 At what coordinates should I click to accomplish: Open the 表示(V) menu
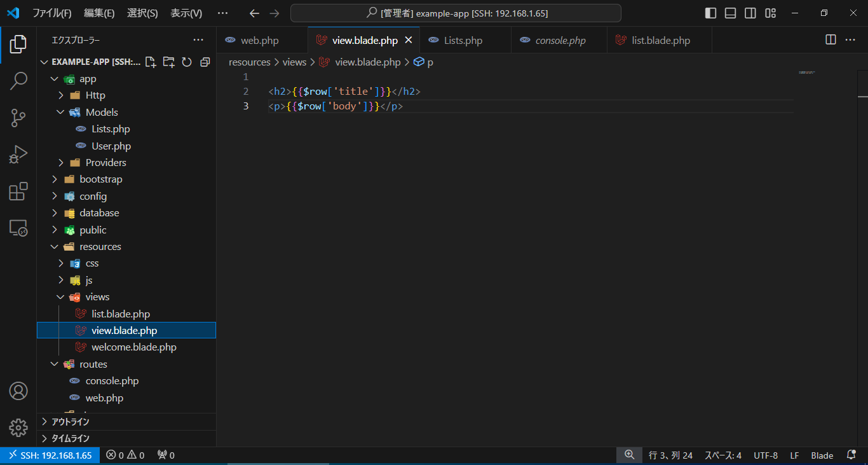186,13
